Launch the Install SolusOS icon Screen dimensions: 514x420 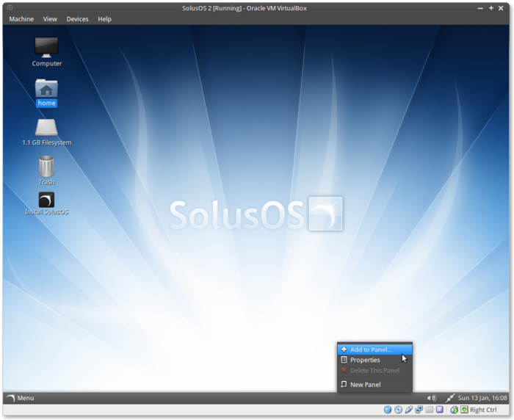[46, 200]
